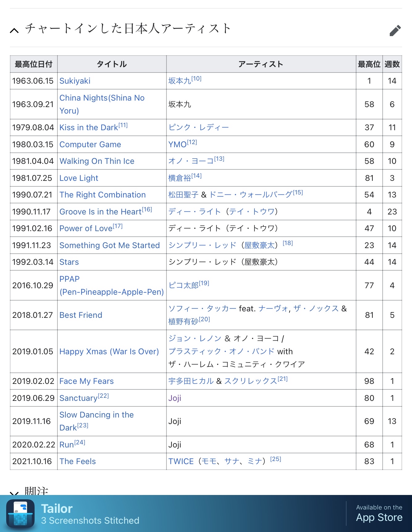Click the 松田聖子 artist link
The width and height of the screenshot is (412, 532).
183,195
